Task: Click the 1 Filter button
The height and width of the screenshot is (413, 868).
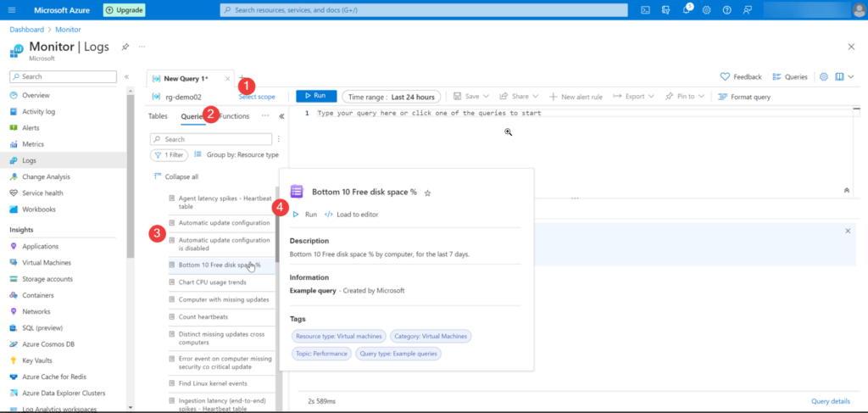Action: pyautogui.click(x=170, y=155)
